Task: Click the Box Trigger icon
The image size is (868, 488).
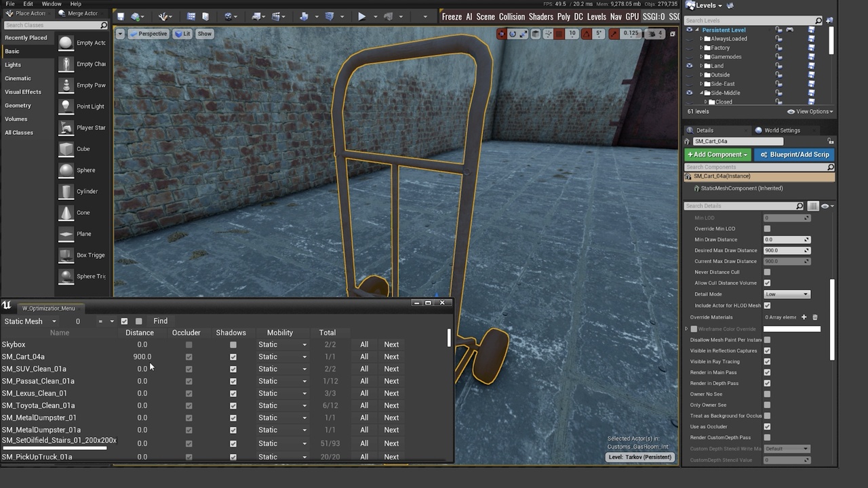Action: pos(66,256)
